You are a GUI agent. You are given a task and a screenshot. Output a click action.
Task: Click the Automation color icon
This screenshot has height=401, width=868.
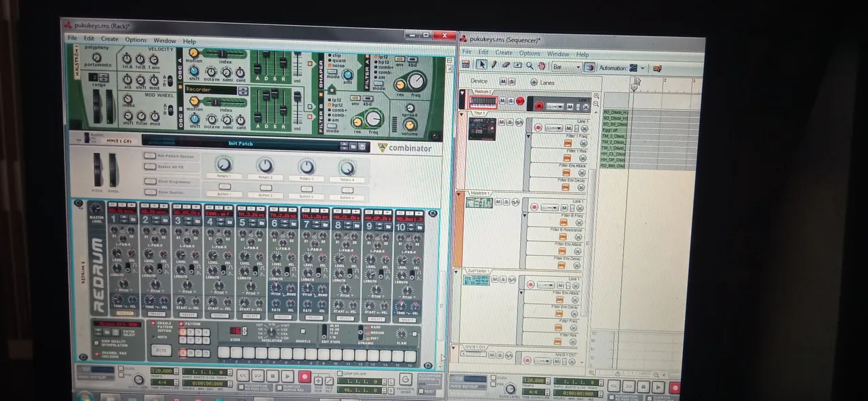[633, 68]
